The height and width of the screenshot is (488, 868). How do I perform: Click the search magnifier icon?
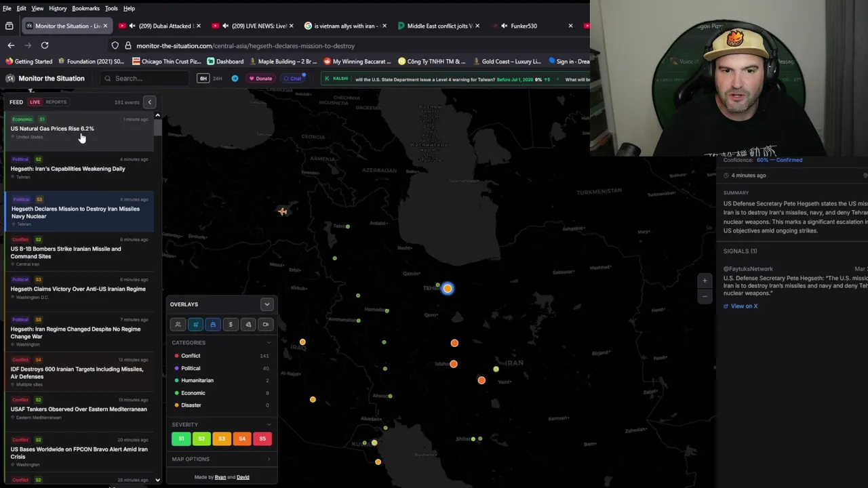coord(107,79)
